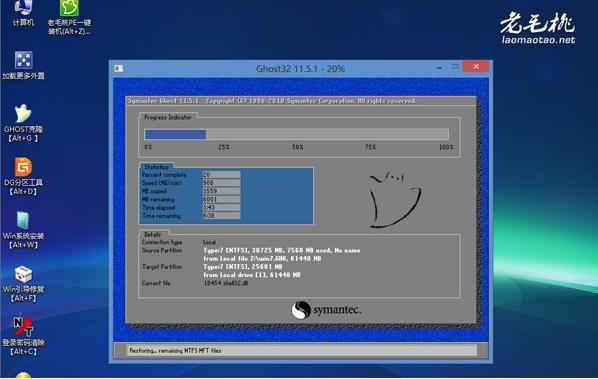Launch 老毛桃PE一键装机 desktop shortcut
Viewport: 598px width, 379px height.
point(69,17)
